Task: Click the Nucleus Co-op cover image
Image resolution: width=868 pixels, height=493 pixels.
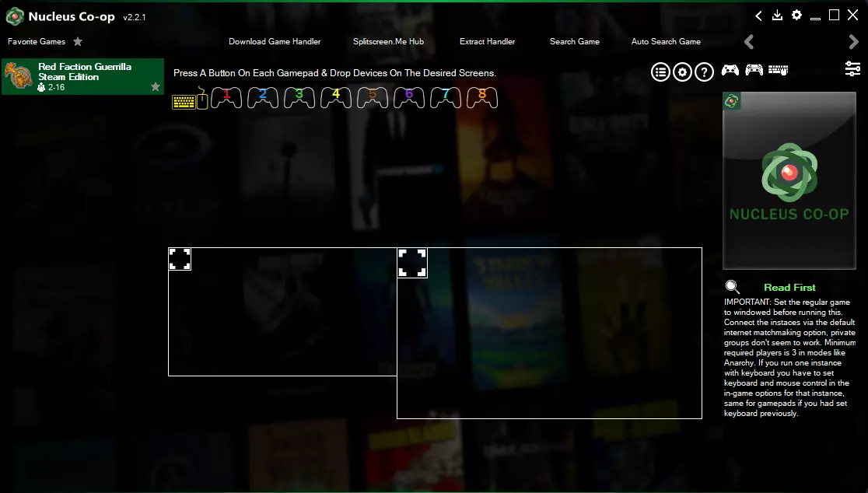Action: [x=789, y=181]
